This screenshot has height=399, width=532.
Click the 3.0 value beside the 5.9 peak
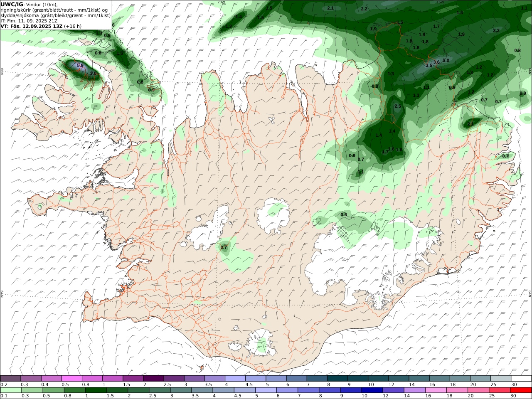click(x=93, y=74)
